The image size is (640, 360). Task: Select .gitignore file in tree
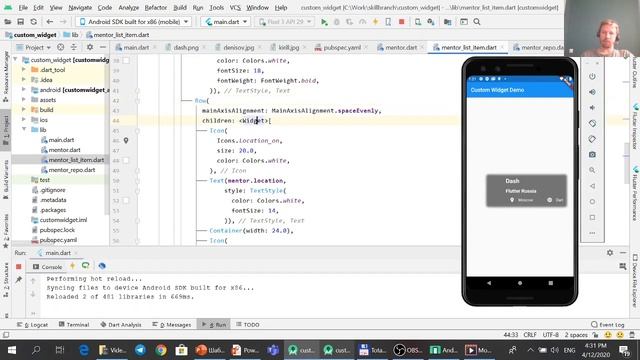(52, 190)
